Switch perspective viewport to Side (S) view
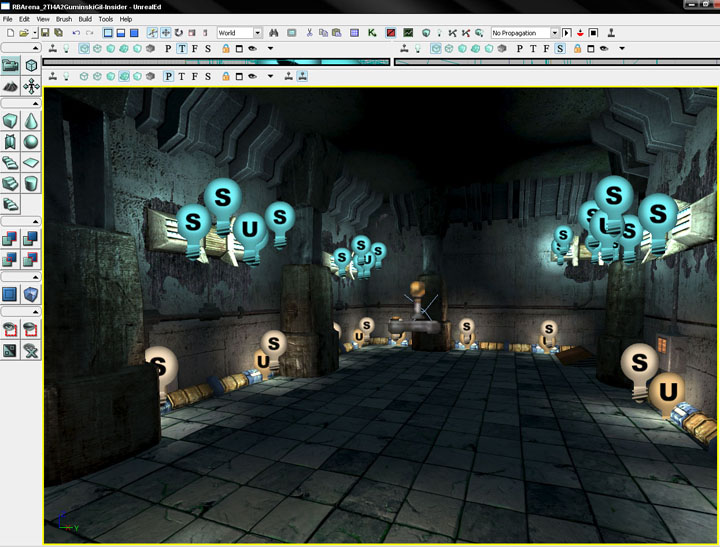The image size is (720, 547). [208, 76]
